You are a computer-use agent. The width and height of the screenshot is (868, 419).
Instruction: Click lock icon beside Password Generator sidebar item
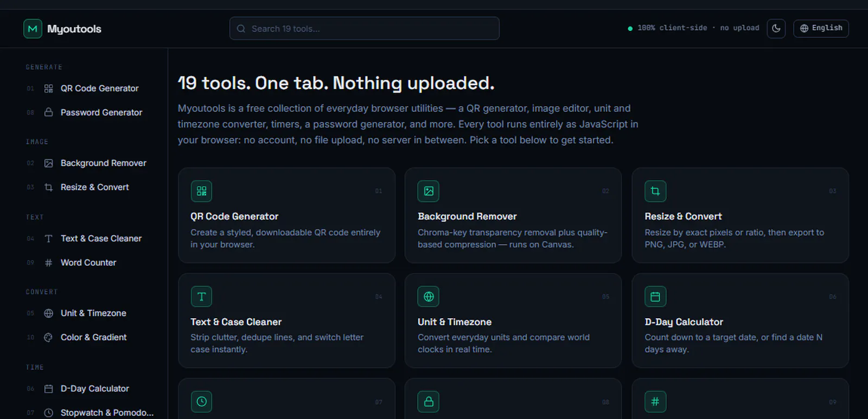[48, 112]
